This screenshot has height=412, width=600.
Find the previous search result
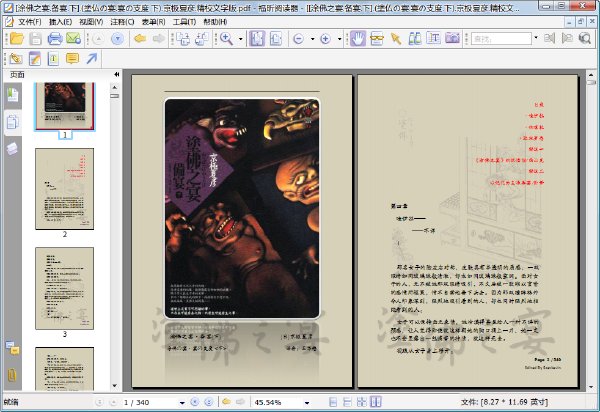(x=549, y=39)
